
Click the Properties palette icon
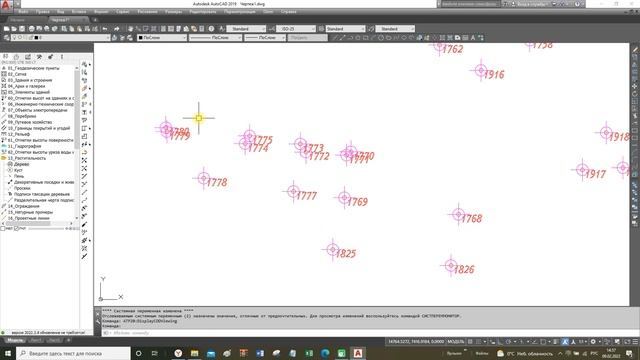163,29
